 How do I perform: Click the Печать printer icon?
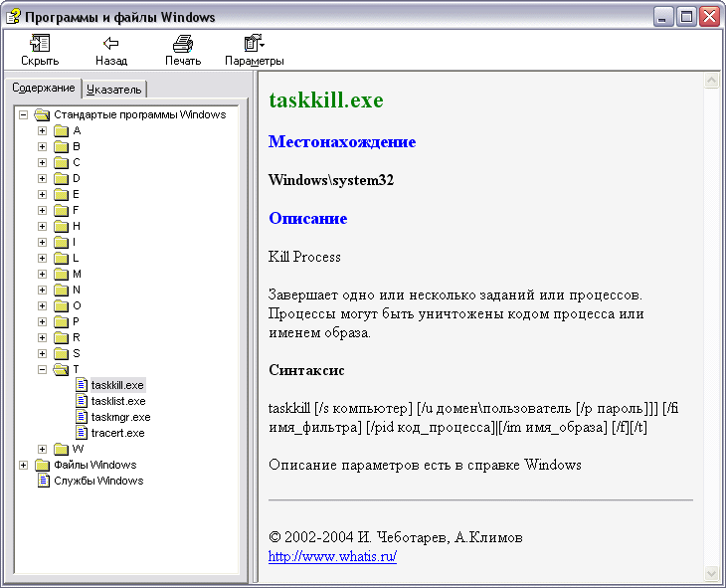point(183,44)
